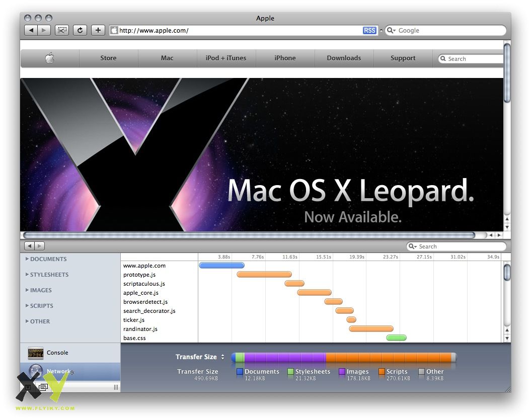Viewport: 531px width, 420px height.
Task: Expand the IMAGES group
Action: [x=27, y=290]
